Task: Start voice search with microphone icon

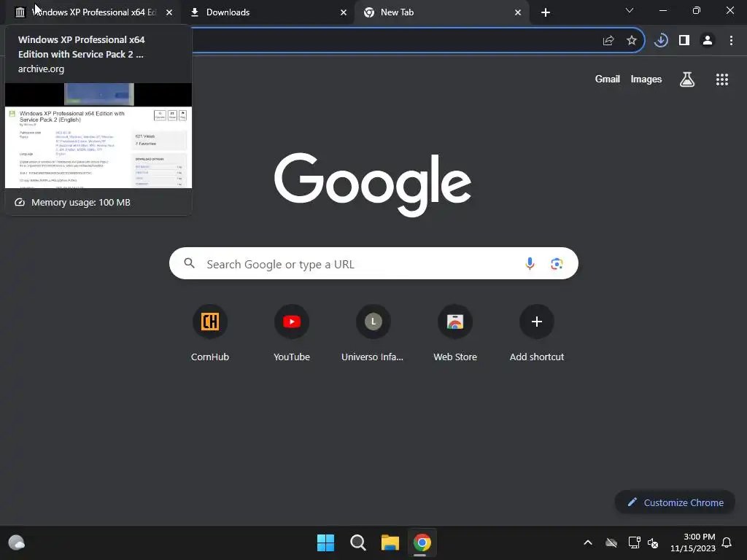Action: 530,263
